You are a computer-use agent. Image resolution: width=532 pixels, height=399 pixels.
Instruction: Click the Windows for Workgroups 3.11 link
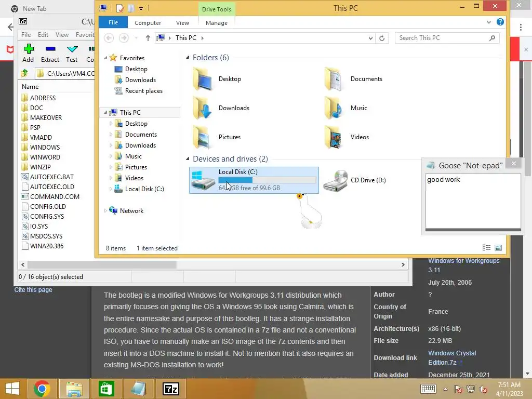point(463,265)
